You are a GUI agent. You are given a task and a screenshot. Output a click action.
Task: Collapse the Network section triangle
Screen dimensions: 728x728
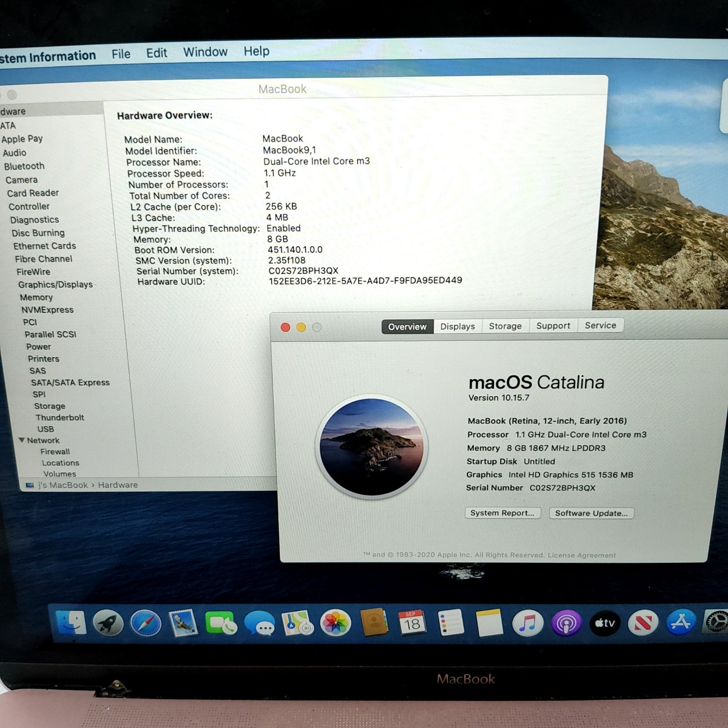coord(22,440)
